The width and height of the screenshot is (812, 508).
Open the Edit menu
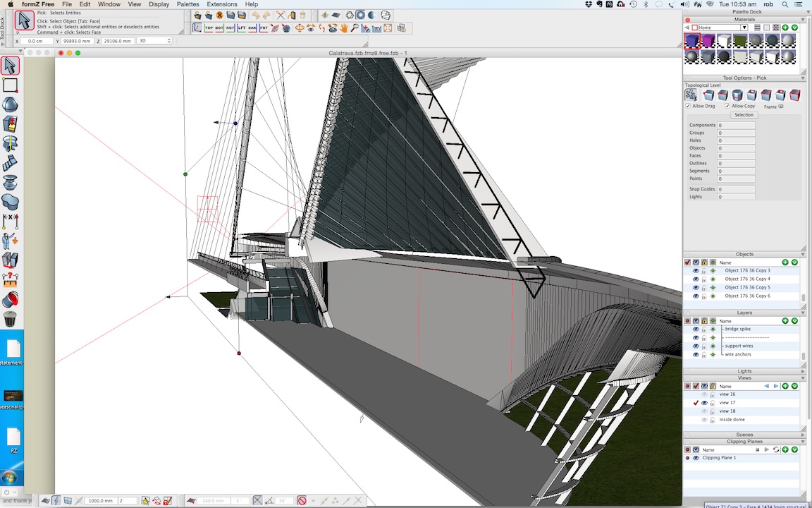click(x=85, y=4)
